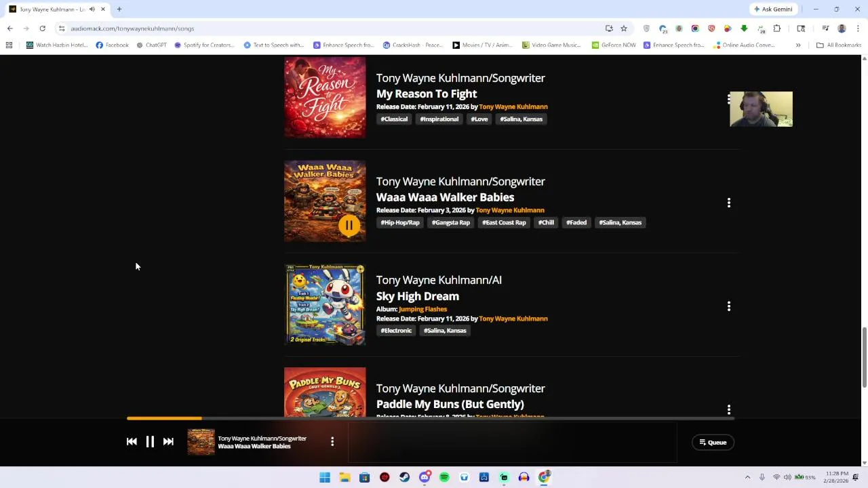Open three-dot menu in the player bar

click(332, 442)
